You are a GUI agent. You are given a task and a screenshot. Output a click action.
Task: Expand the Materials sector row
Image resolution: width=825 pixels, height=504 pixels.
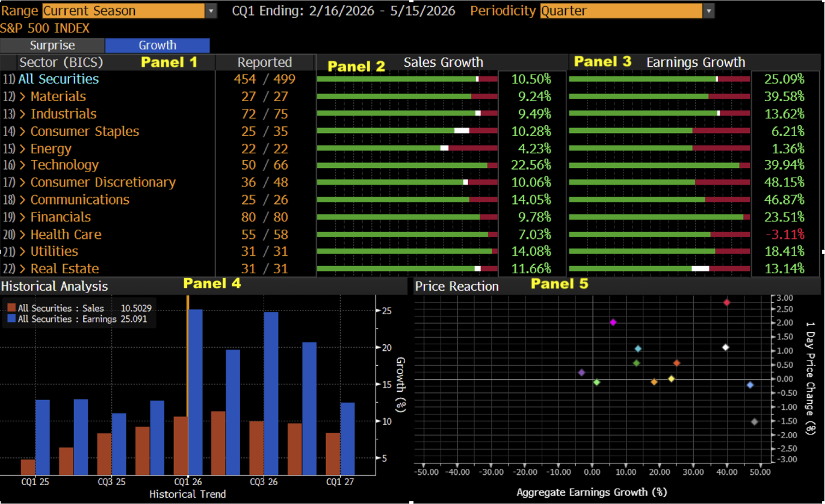coord(107,96)
